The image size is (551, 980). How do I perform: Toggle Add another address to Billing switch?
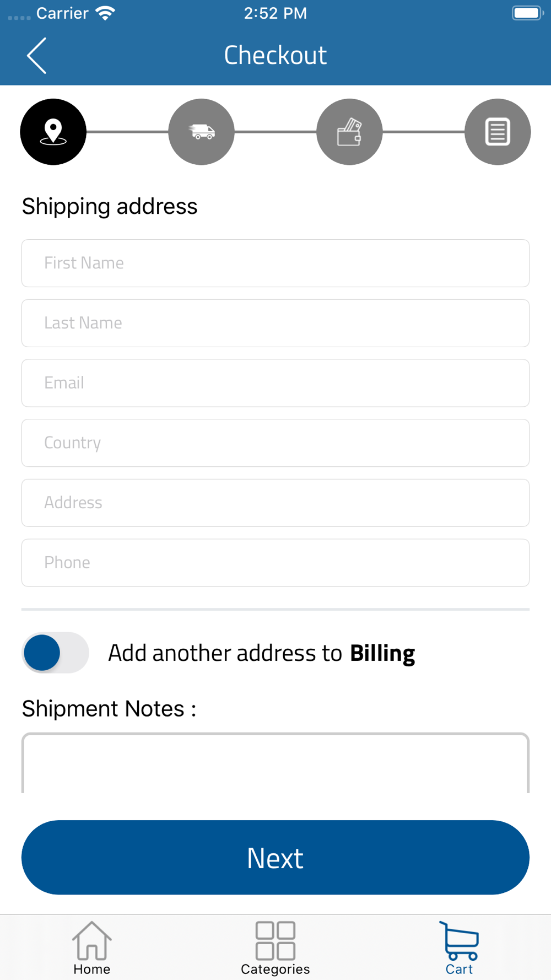(55, 653)
